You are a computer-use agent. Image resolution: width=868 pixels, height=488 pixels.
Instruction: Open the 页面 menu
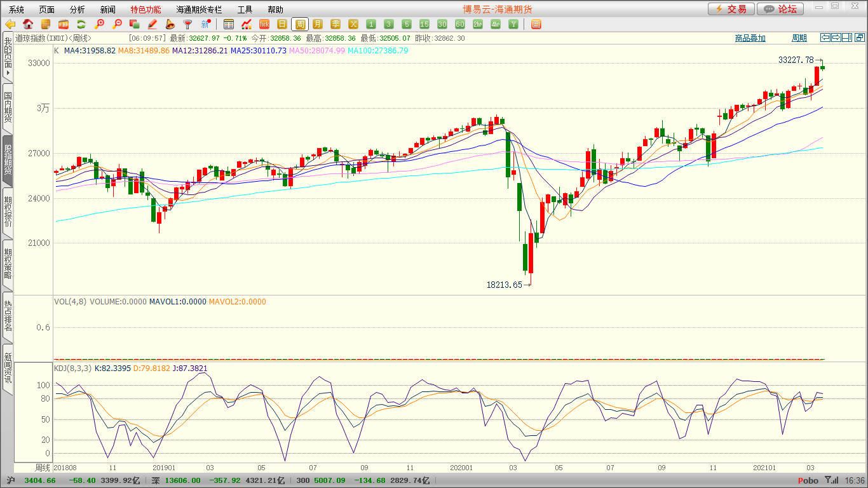pyautogui.click(x=47, y=10)
